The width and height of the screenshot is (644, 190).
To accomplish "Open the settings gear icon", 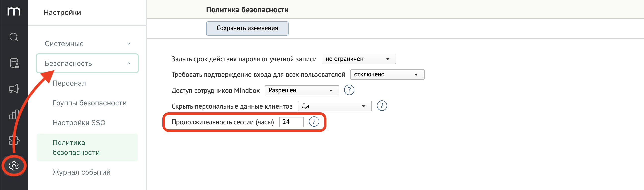I will click(14, 166).
